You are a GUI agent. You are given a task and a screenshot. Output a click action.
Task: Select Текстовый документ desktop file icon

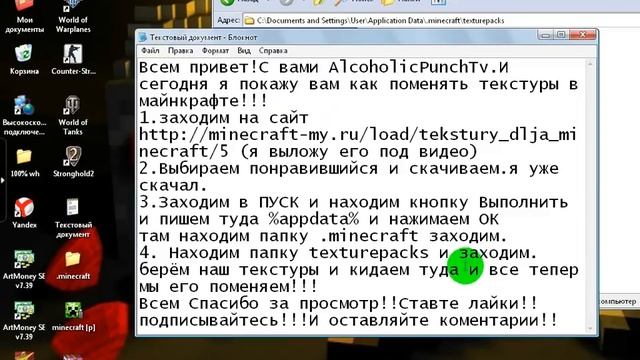(73, 218)
